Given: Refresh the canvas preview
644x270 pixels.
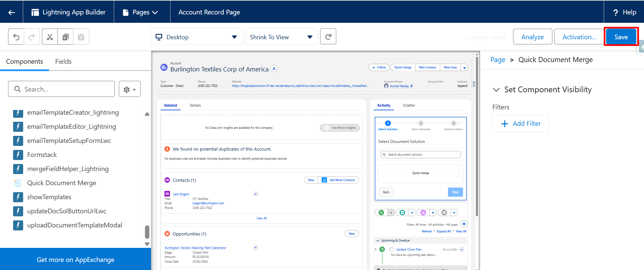Looking at the screenshot, I should (328, 37).
